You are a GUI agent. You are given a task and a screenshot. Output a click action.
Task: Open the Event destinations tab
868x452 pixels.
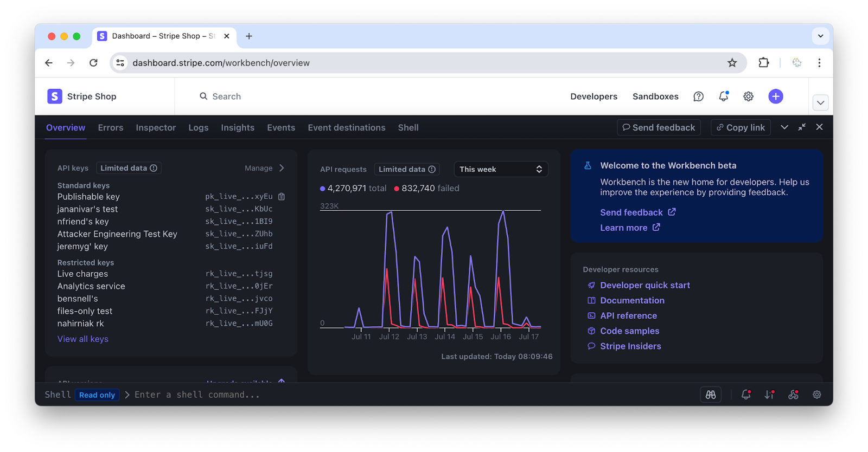(x=346, y=128)
